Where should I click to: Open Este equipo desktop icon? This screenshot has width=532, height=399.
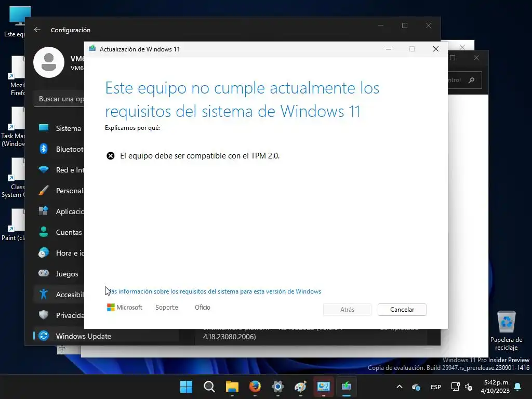click(x=16, y=21)
